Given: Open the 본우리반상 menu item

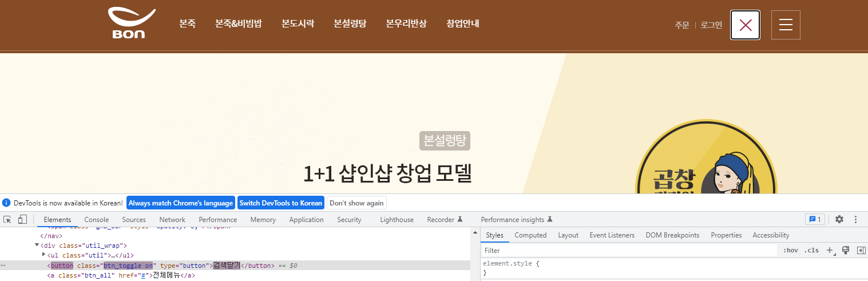Looking at the screenshot, I should pos(406,23).
